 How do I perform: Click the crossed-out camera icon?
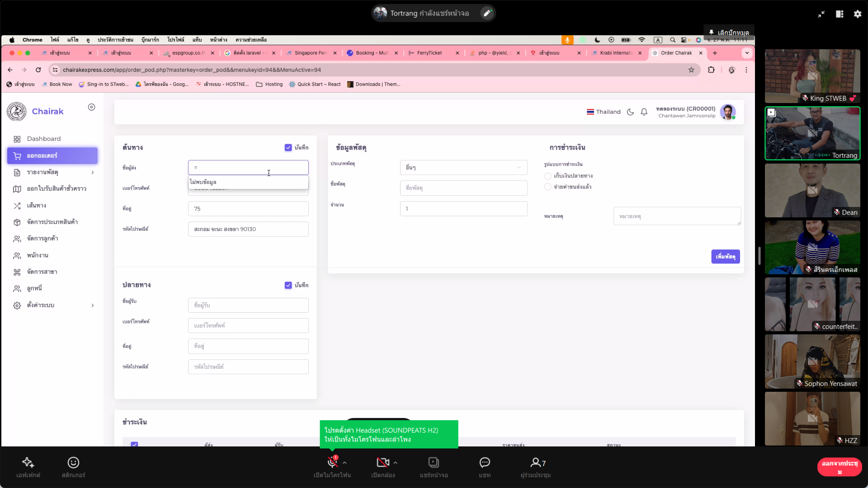pos(382,462)
